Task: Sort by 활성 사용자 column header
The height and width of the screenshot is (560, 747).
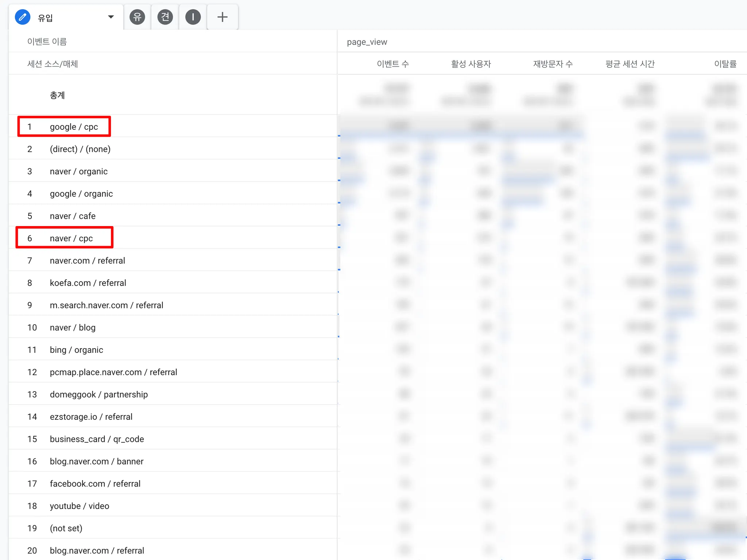Action: tap(471, 64)
